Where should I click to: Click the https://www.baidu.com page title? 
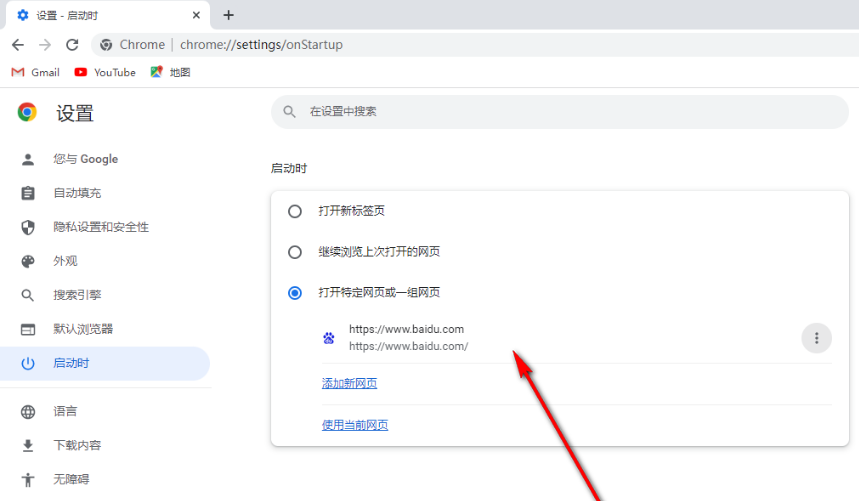tap(406, 329)
